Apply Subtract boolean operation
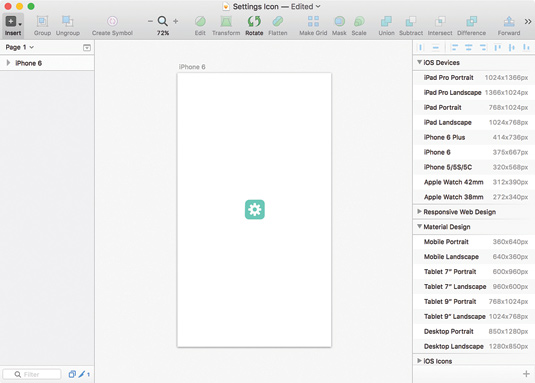Image resolution: width=535 pixels, height=383 pixels. pos(411,22)
